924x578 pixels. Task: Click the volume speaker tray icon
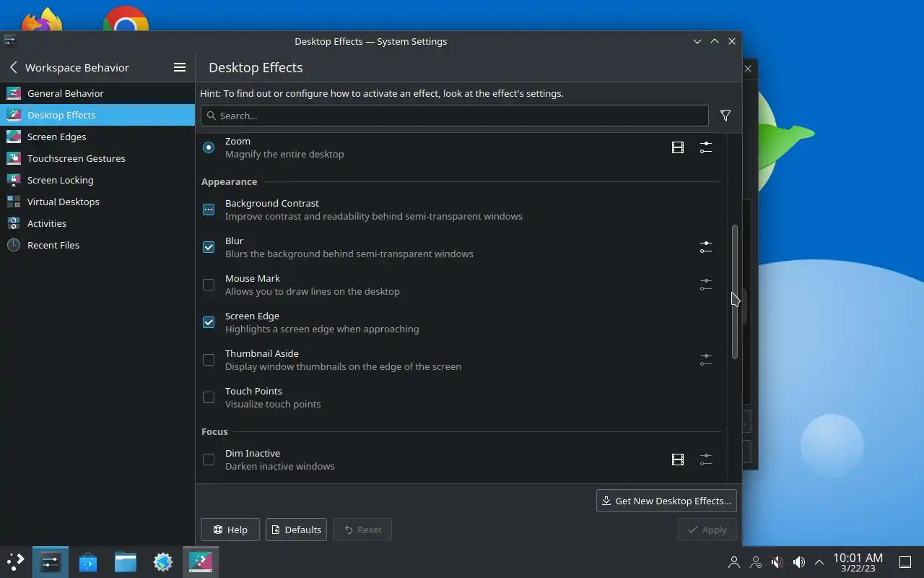(798, 561)
